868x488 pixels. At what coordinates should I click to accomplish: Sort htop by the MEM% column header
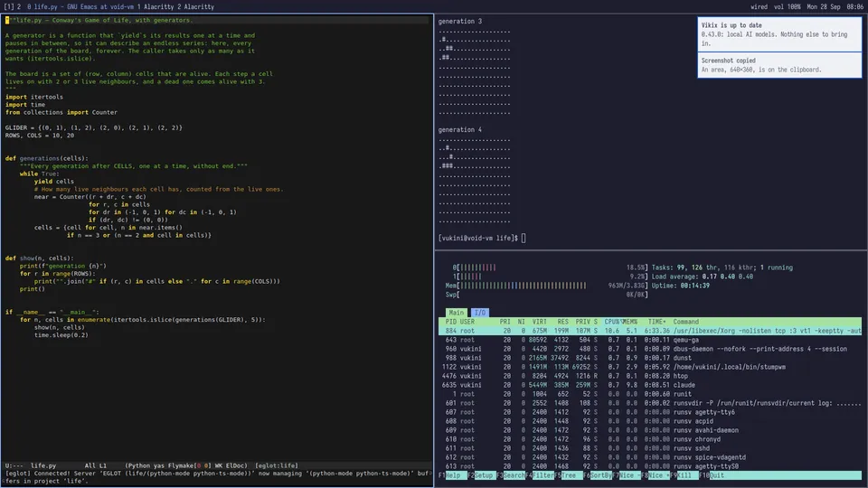[630, 322]
